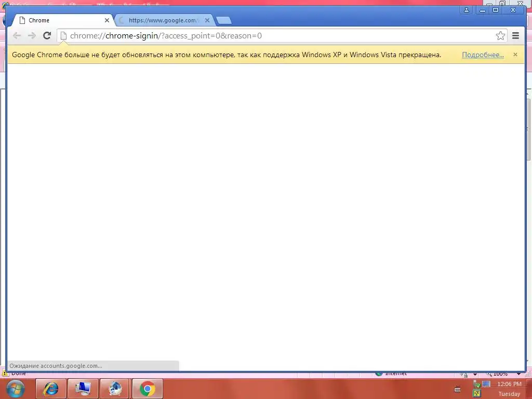Open Internet Explorer from the taskbar

pos(50,389)
